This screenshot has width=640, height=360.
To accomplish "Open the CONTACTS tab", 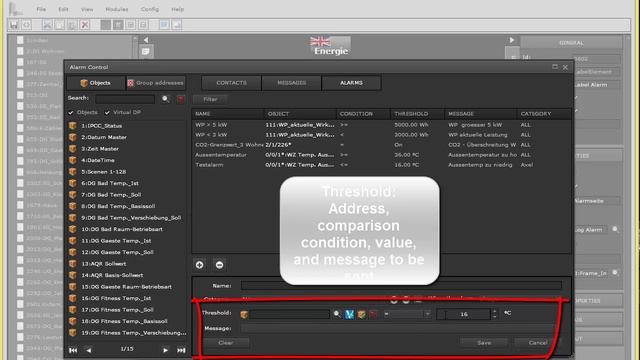I will point(231,83).
